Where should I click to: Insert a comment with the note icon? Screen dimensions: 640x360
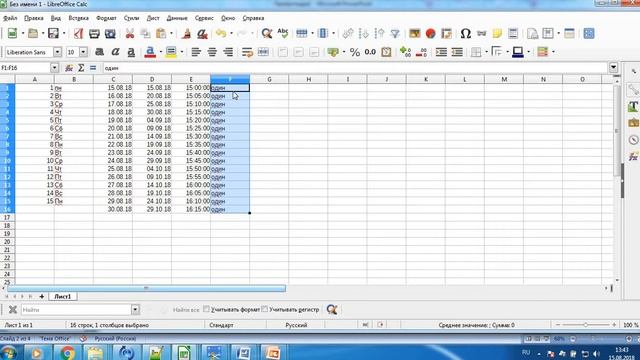[x=497, y=33]
